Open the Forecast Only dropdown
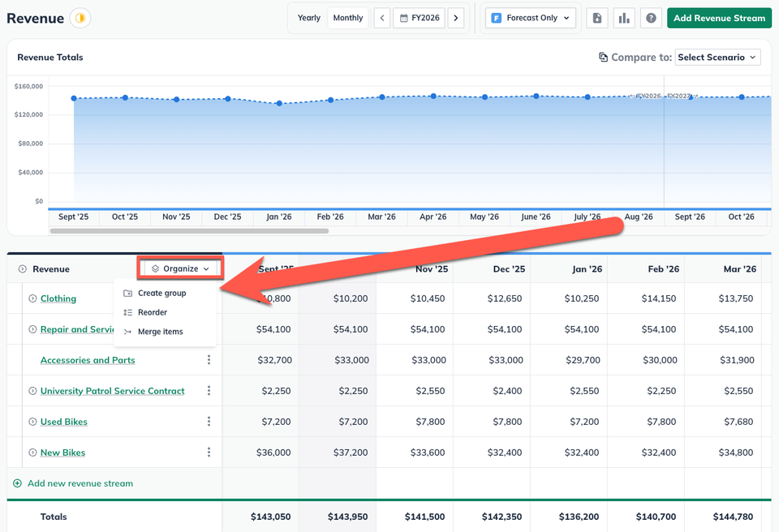This screenshot has height=532, width=779. (x=531, y=18)
